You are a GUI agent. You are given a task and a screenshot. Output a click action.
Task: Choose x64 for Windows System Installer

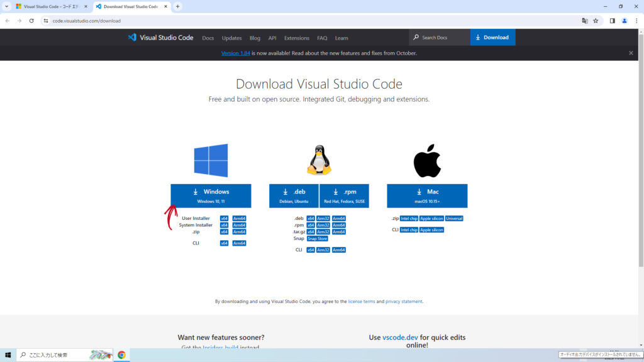coord(224,225)
